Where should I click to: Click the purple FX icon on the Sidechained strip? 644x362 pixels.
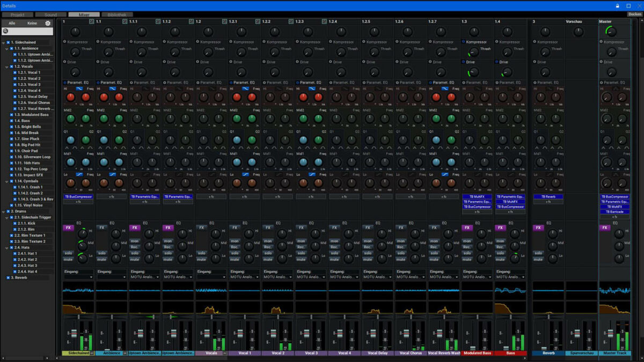click(69, 227)
